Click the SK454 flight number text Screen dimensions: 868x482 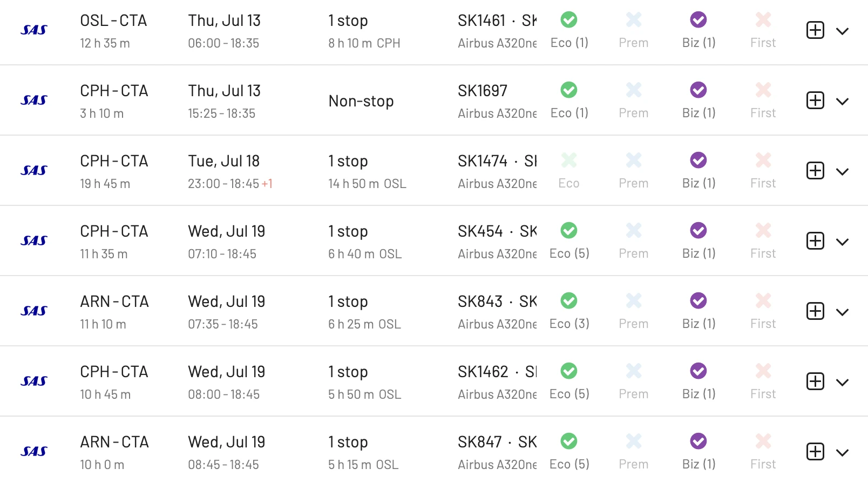(x=480, y=231)
